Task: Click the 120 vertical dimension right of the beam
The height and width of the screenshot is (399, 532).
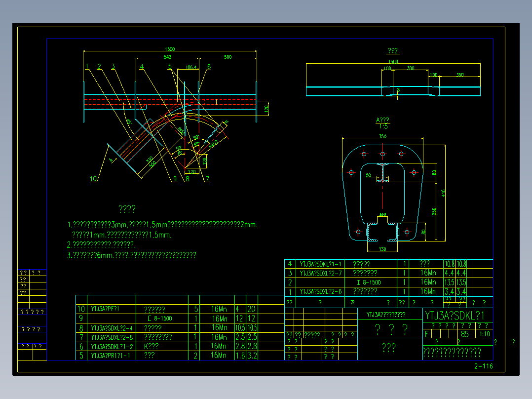Action: 266,109
